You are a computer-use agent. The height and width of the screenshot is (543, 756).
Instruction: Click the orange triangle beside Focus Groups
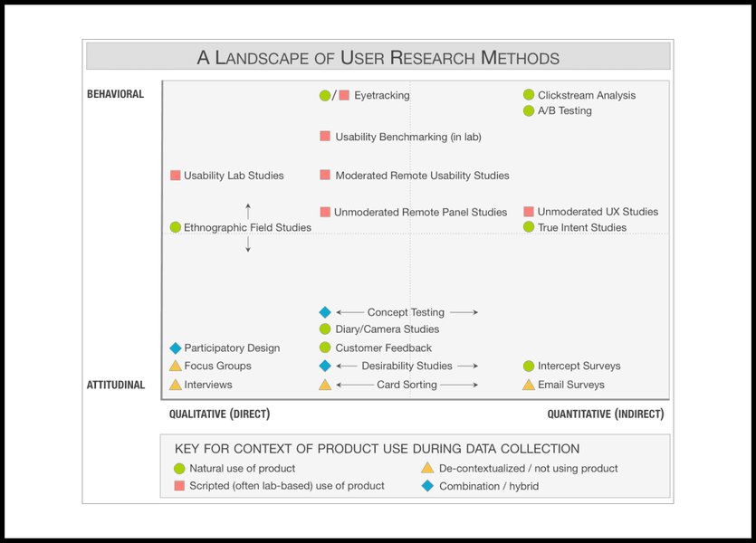pos(176,366)
